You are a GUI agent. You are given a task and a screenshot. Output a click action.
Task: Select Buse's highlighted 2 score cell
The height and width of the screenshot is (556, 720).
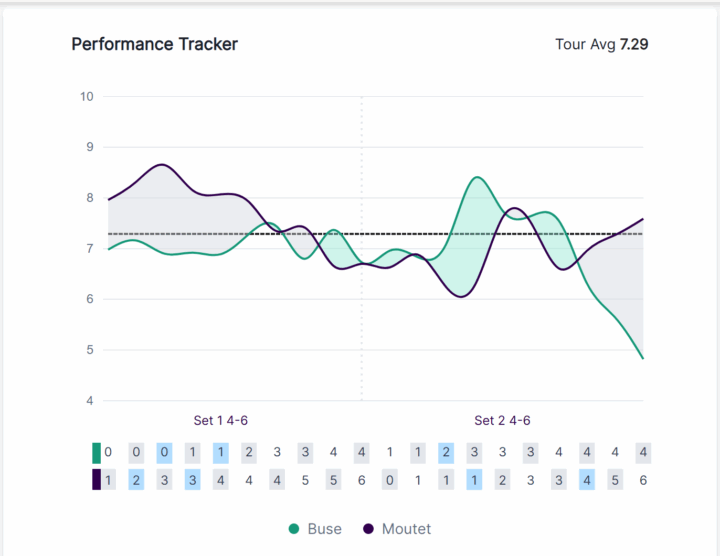click(x=446, y=453)
